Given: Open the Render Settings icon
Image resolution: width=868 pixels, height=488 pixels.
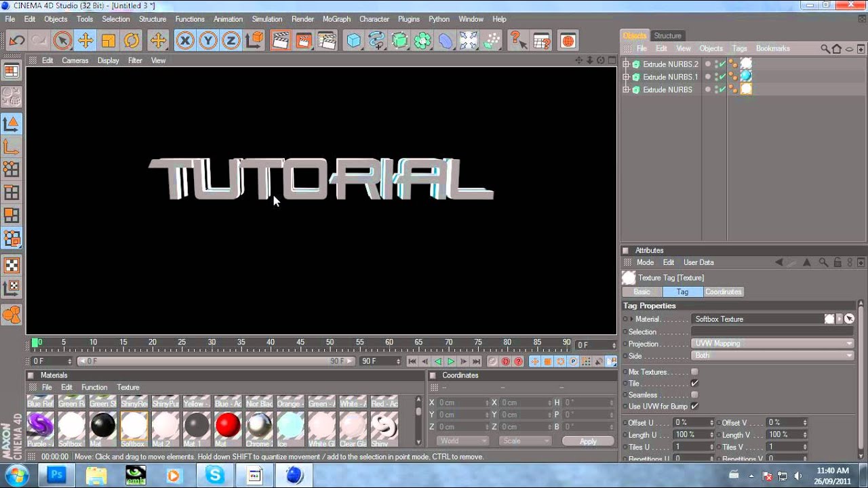Looking at the screenshot, I should click(327, 41).
